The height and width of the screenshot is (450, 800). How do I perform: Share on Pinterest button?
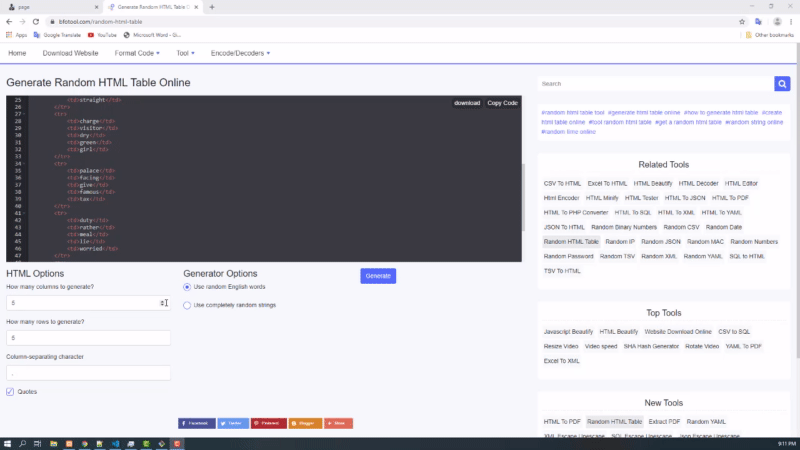click(268, 423)
